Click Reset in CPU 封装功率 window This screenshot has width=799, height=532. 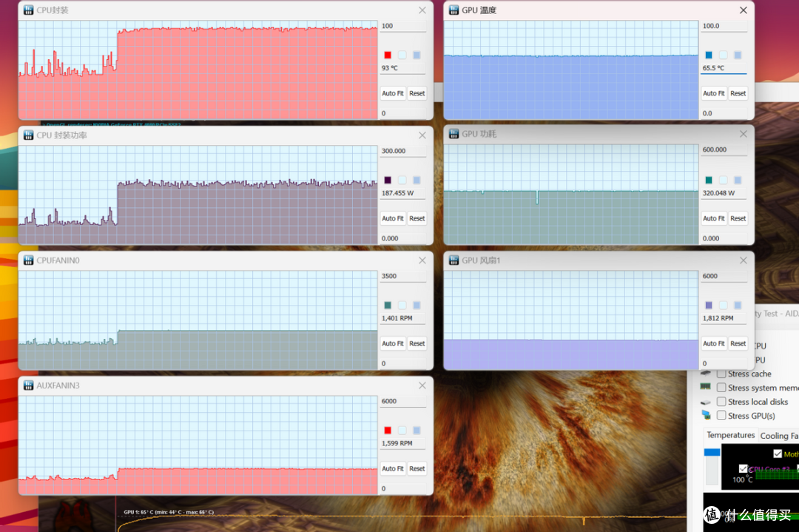tap(417, 218)
